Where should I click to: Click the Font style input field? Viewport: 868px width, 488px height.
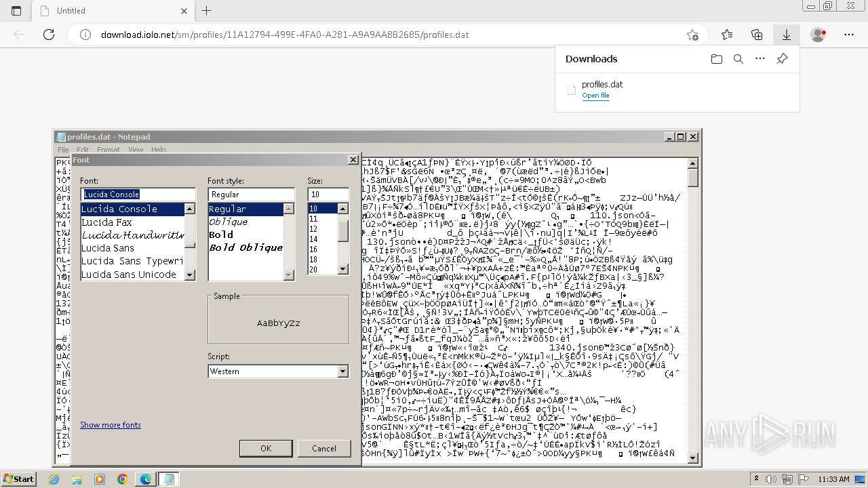(251, 195)
